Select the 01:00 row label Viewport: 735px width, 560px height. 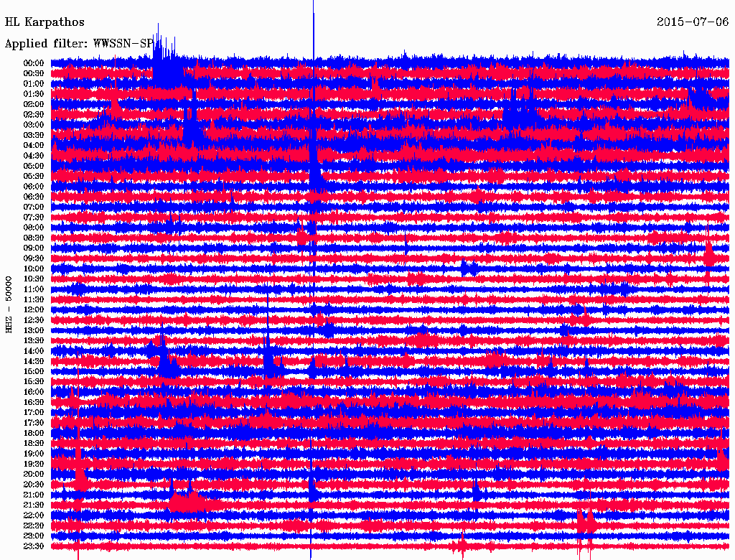(x=34, y=83)
